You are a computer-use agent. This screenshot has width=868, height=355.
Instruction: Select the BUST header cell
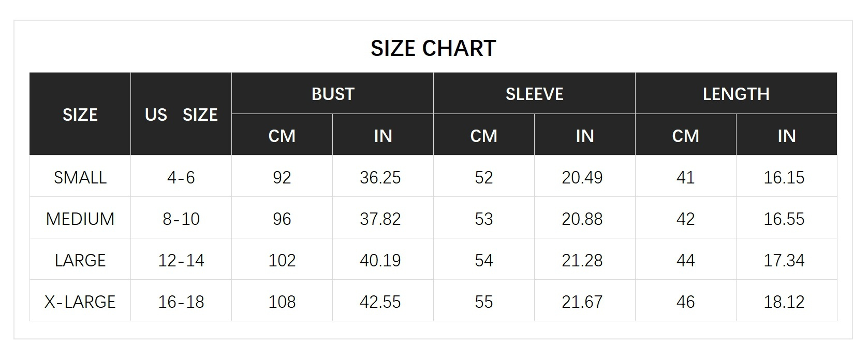(x=333, y=94)
